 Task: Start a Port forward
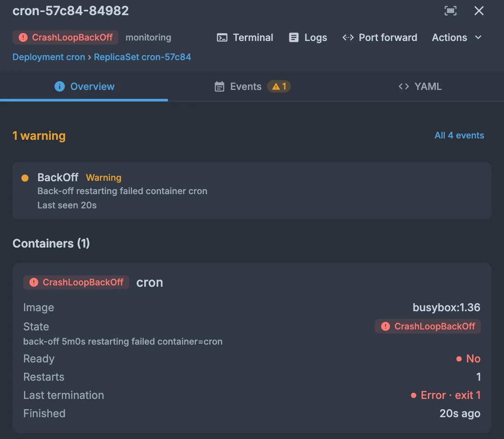click(380, 37)
